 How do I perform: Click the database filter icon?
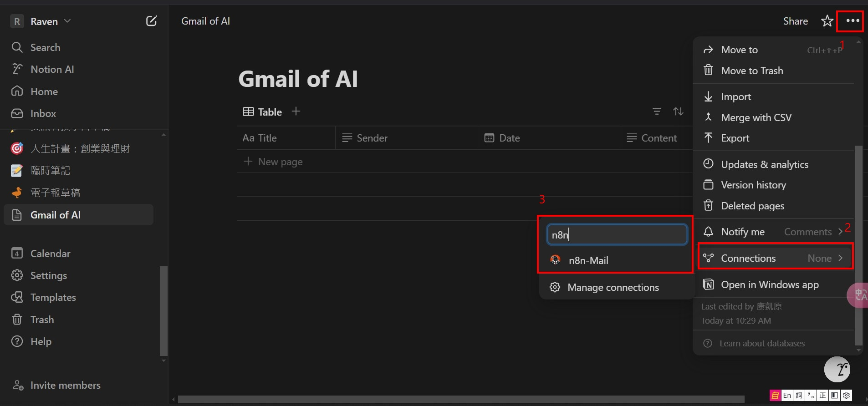tap(657, 112)
